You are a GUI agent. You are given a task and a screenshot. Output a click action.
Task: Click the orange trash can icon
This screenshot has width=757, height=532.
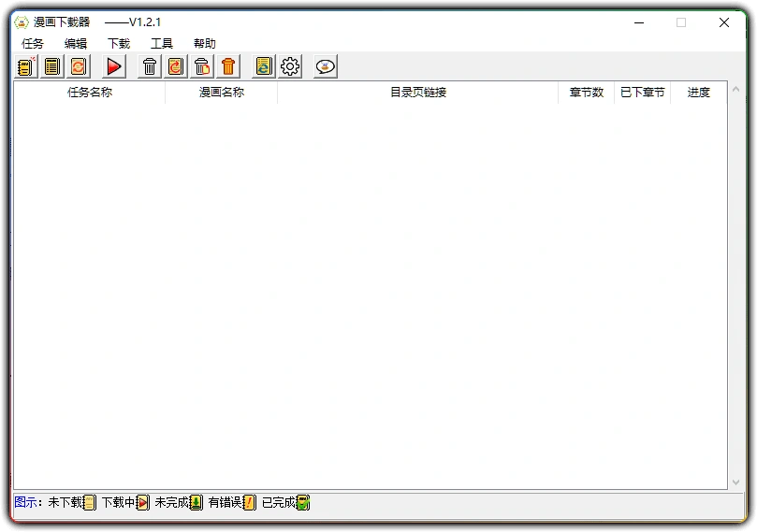(228, 66)
